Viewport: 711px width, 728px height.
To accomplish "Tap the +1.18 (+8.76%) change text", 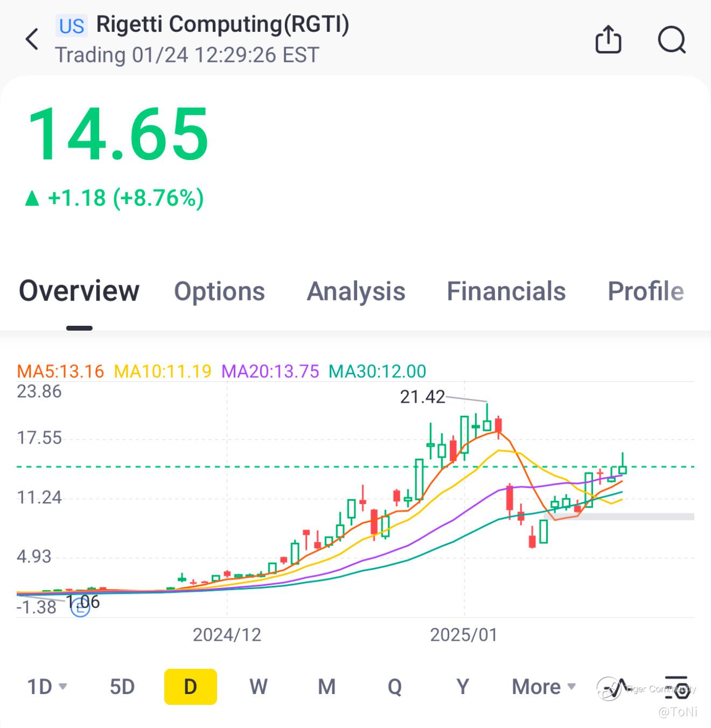I will point(114,198).
